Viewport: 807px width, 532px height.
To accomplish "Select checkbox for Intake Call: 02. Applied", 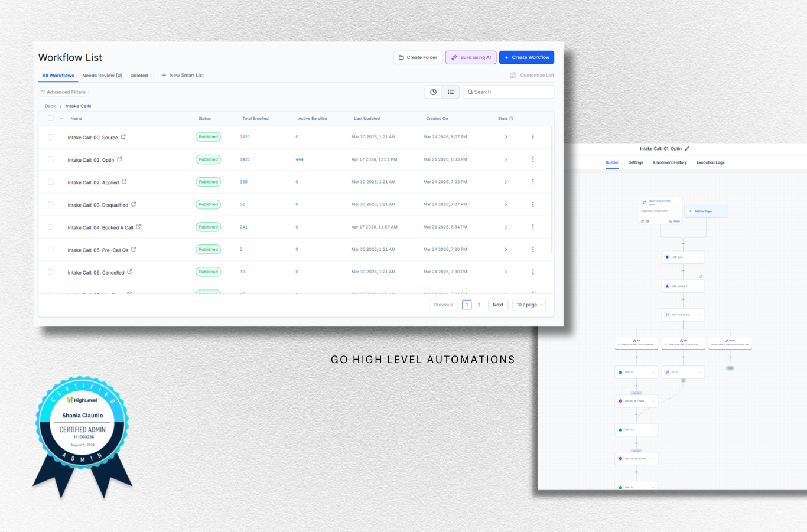I will pyautogui.click(x=51, y=182).
